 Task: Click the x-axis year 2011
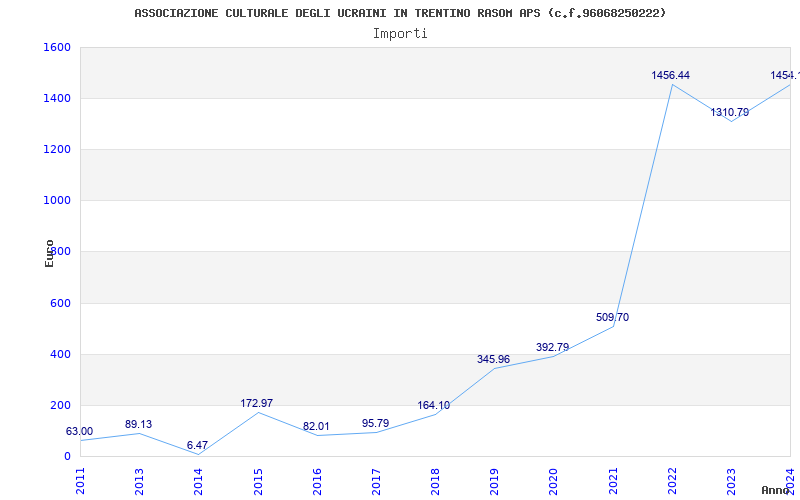[81, 481]
